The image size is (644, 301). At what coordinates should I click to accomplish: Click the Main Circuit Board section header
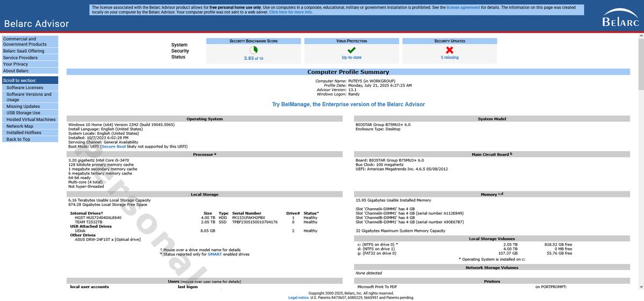pos(492,154)
